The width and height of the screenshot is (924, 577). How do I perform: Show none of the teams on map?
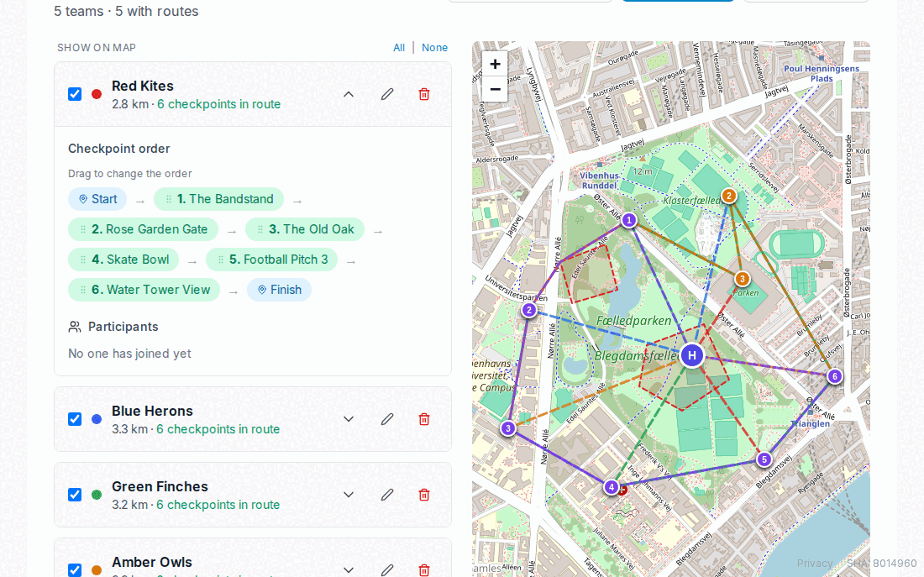coord(434,48)
